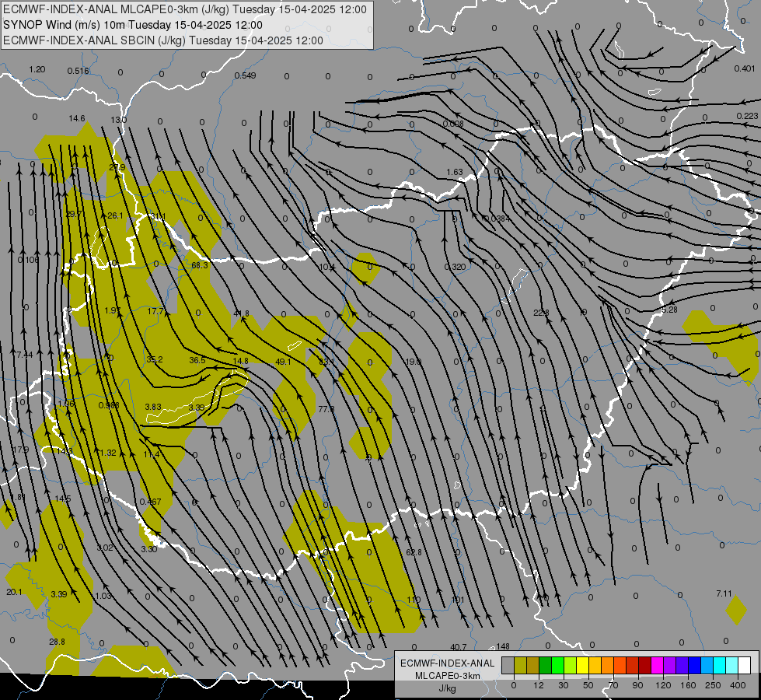Click the map value 20.1

14,592
